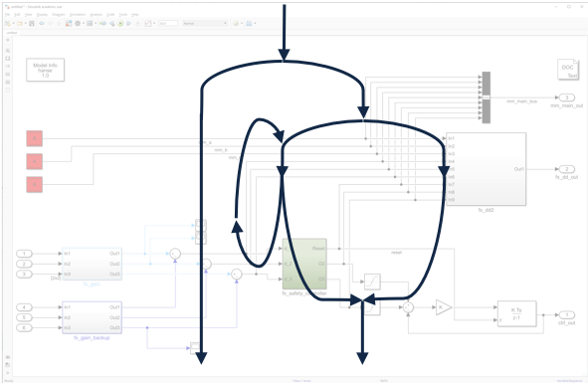Expand the Open model dropdown arrow
The height and width of the screenshot is (383, 588).
[x=25, y=23]
